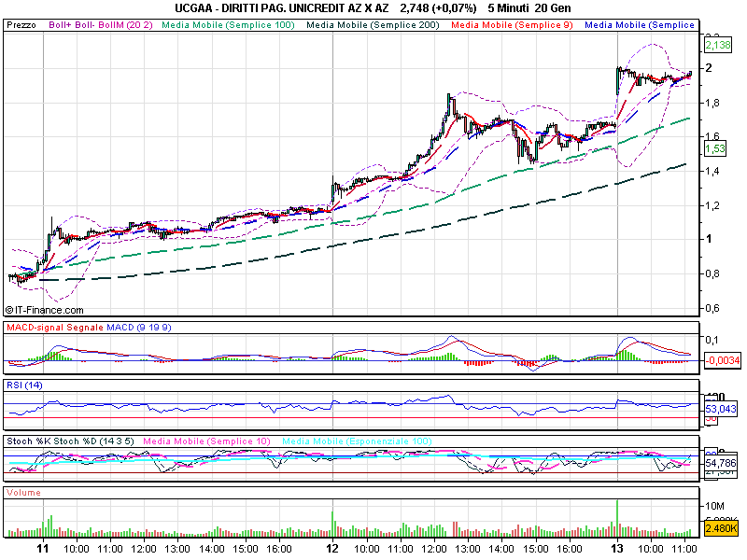Click the 'MACD (9 19 9)' label
The height and width of the screenshot is (560, 747).
click(138, 328)
